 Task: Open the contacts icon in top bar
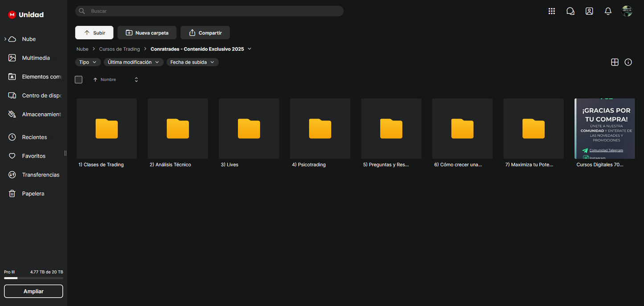tap(589, 11)
